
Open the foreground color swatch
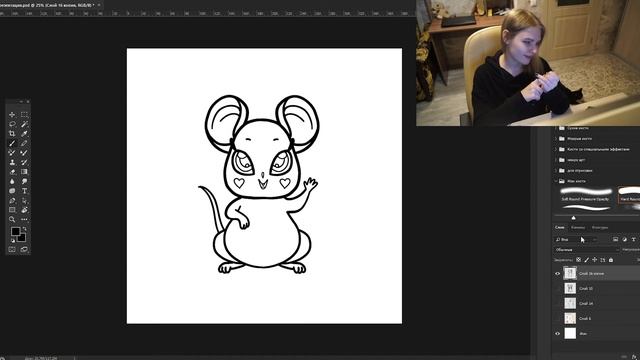15,232
